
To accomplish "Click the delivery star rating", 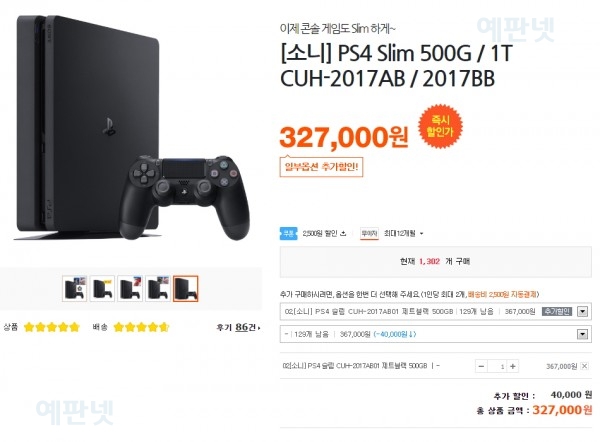I will click(x=141, y=327).
